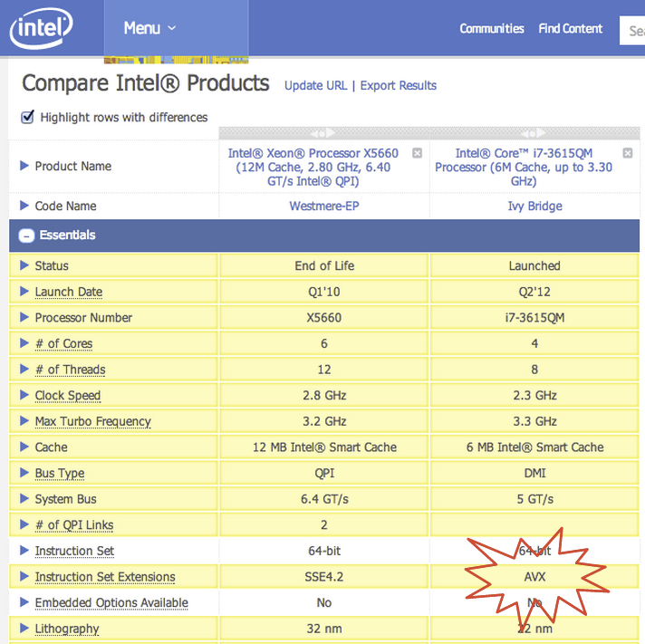Select the AVX cell
This screenshot has height=644, width=645.
(534, 577)
